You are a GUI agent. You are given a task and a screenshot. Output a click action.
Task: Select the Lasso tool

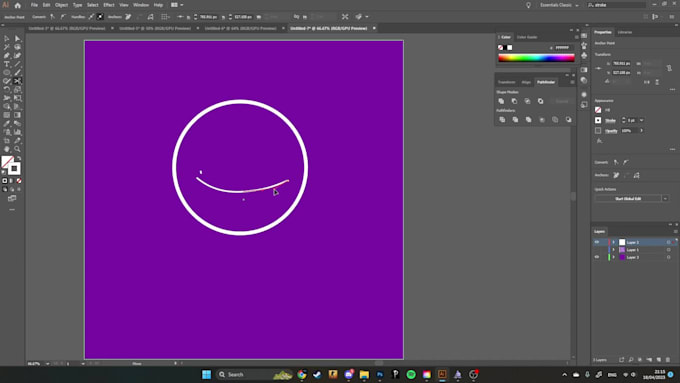tap(17, 47)
